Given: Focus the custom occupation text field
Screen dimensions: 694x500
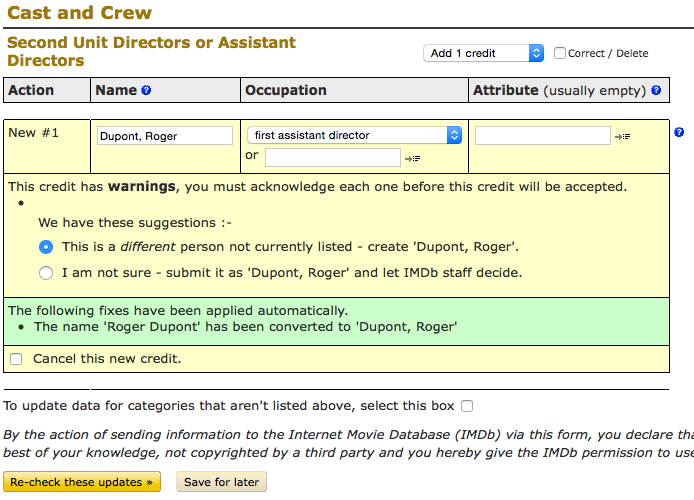Looking at the screenshot, I should click(x=332, y=157).
